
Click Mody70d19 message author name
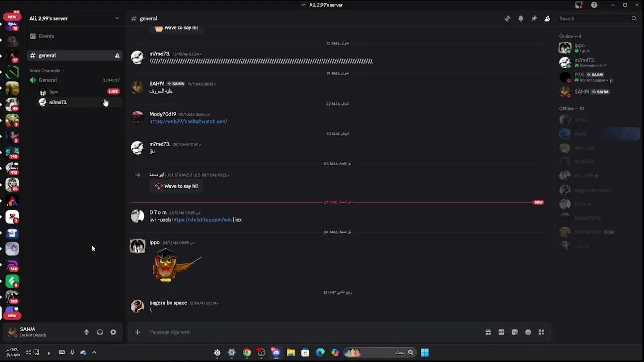click(163, 114)
